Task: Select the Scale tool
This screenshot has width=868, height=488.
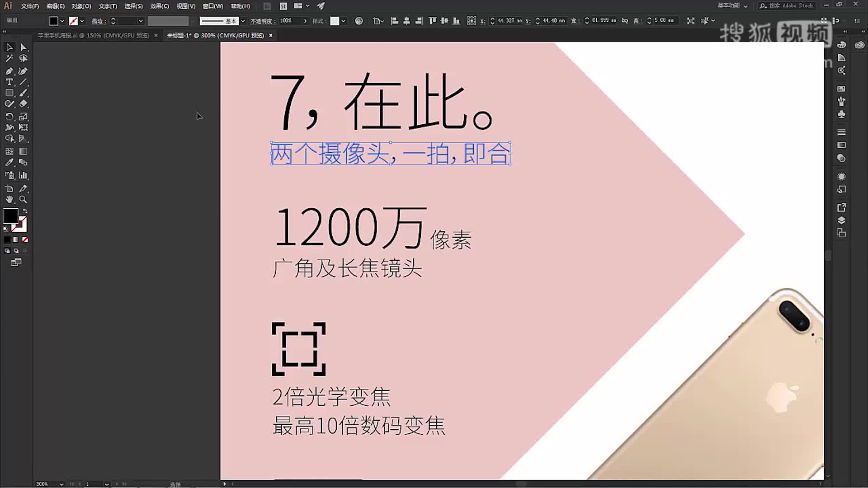Action: (x=24, y=117)
